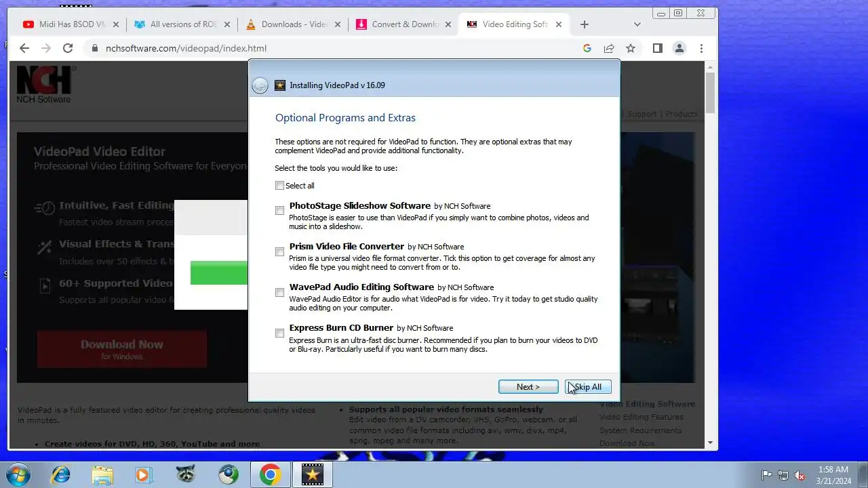
Task: Close the Convert & Download tab
Action: pyautogui.click(x=448, y=24)
